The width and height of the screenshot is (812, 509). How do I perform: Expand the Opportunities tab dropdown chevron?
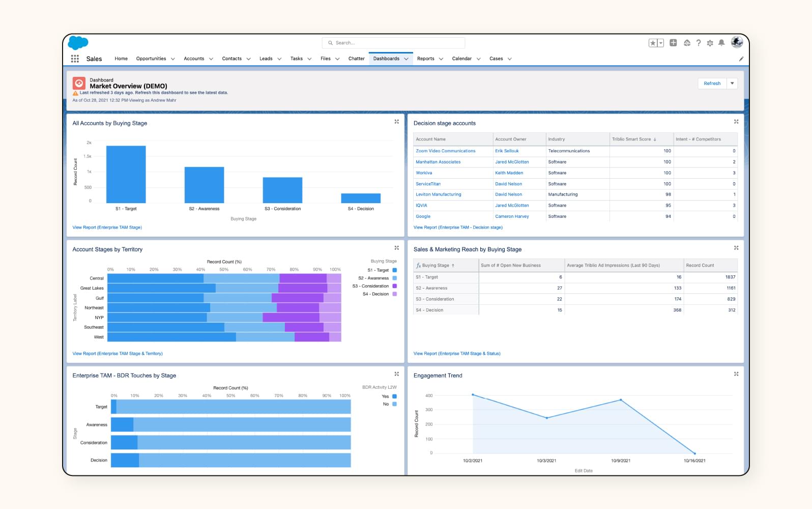(173, 59)
